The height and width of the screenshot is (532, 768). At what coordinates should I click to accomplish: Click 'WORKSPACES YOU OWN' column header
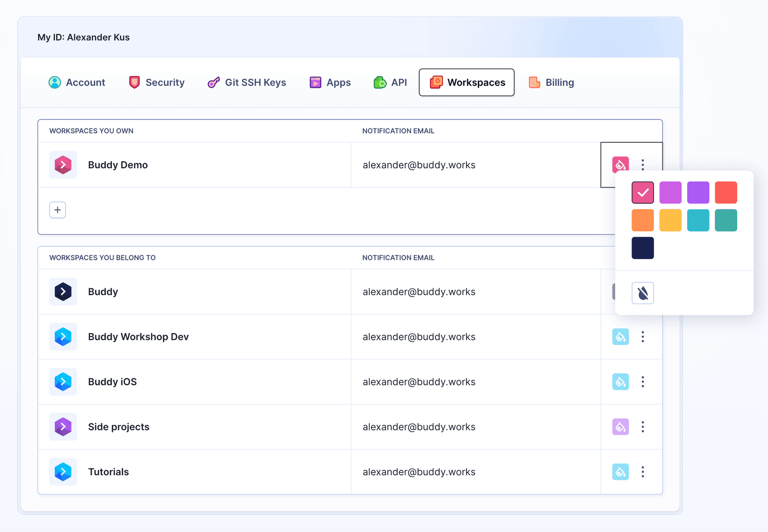click(91, 131)
